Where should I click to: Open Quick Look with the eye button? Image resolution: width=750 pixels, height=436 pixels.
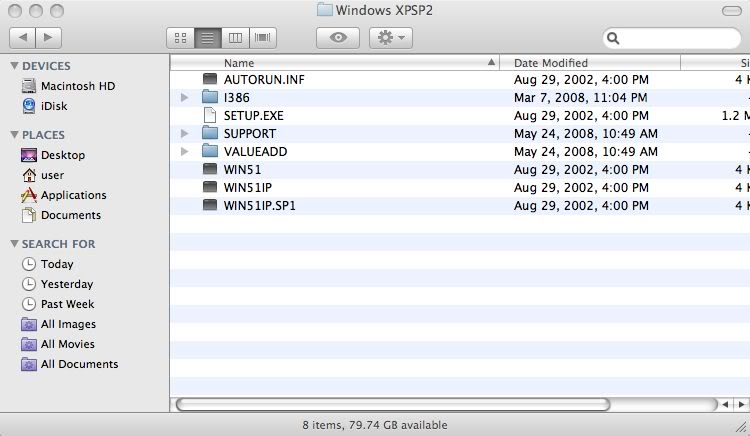tap(338, 38)
